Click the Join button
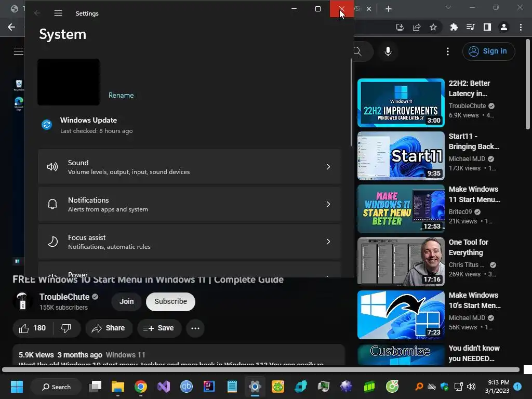This screenshot has width=532, height=399. tap(127, 302)
